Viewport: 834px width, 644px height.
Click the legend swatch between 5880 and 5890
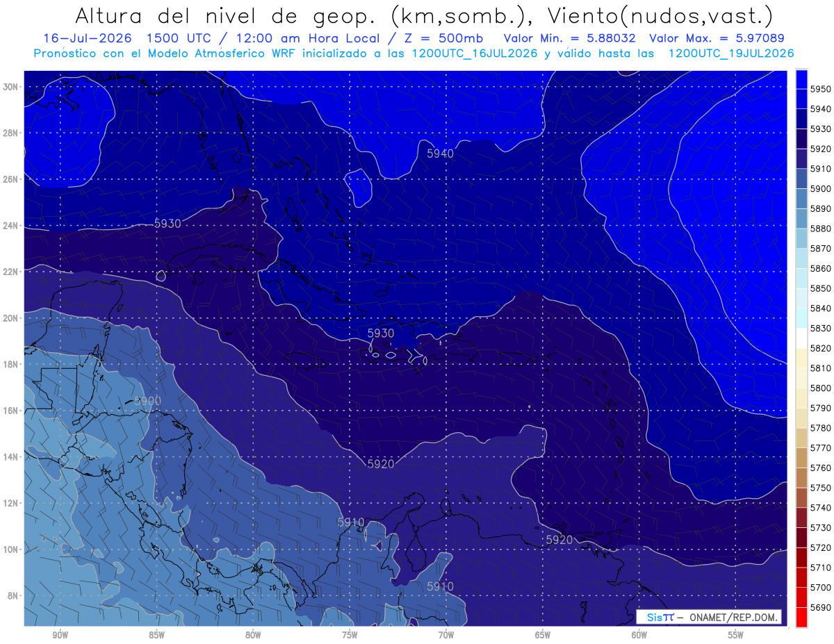tap(801, 218)
